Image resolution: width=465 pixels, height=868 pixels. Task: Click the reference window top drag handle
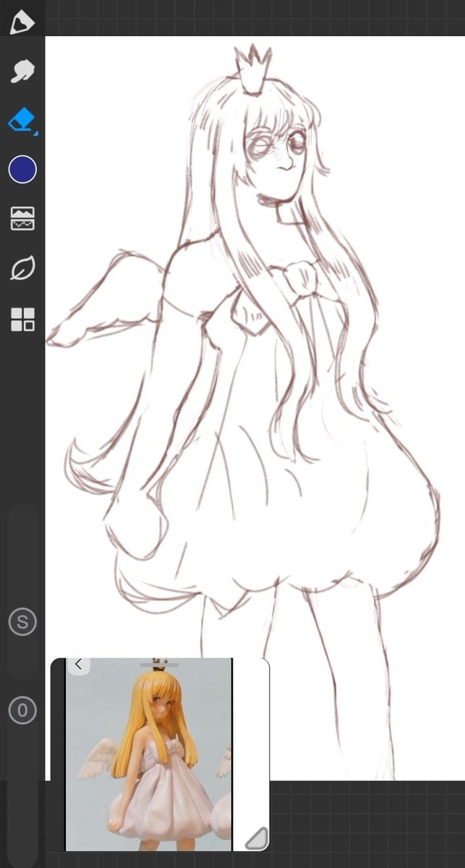pos(159,663)
